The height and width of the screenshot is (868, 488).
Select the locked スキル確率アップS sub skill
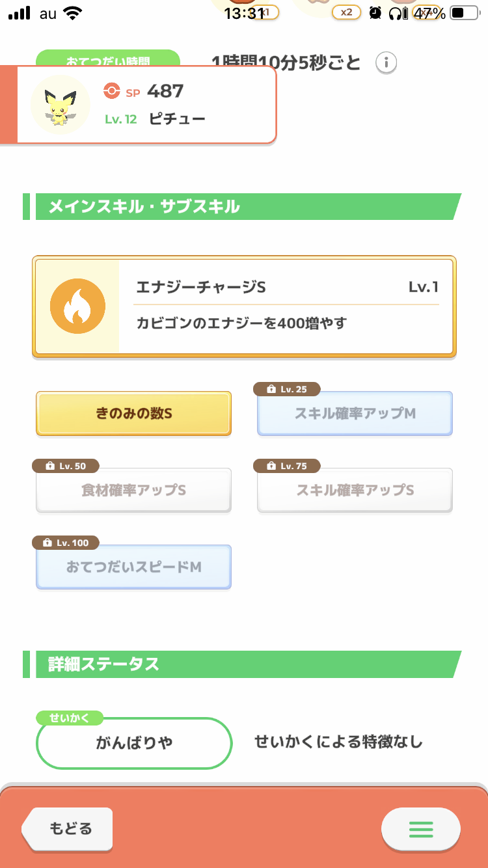coord(355,490)
